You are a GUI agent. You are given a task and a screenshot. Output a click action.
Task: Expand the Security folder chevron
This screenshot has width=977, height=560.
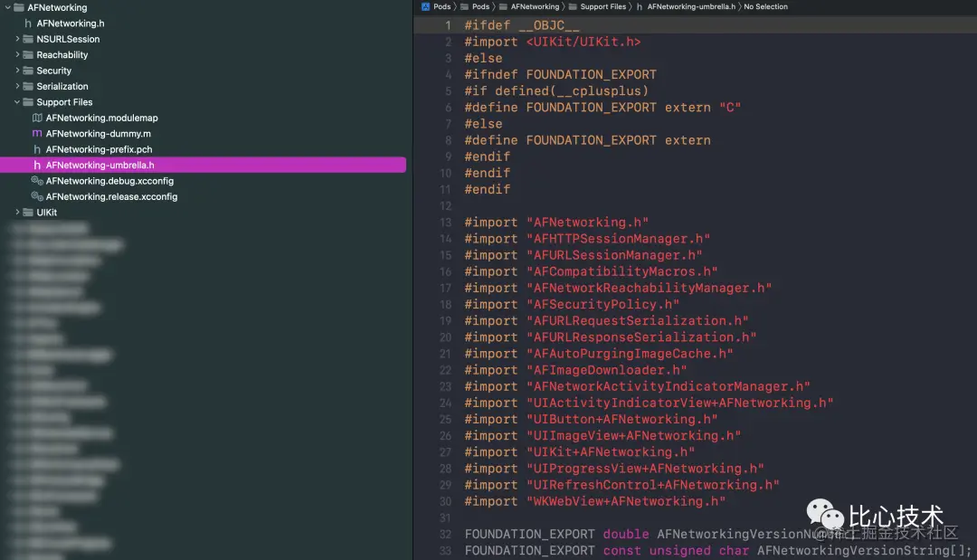tap(17, 71)
